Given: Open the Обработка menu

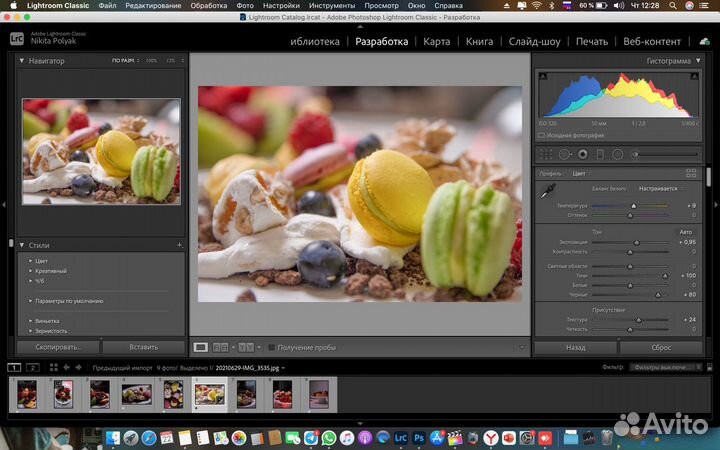Looking at the screenshot, I should pyautogui.click(x=208, y=6).
